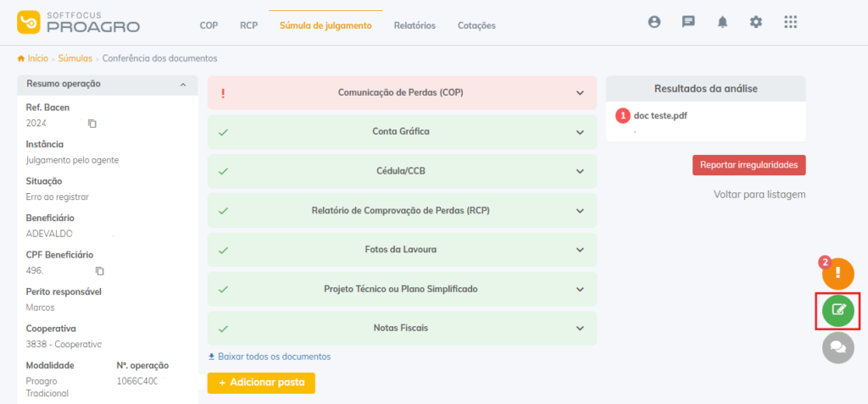Copy the Ref. Bacen number
This screenshot has width=868, height=404.
92,124
